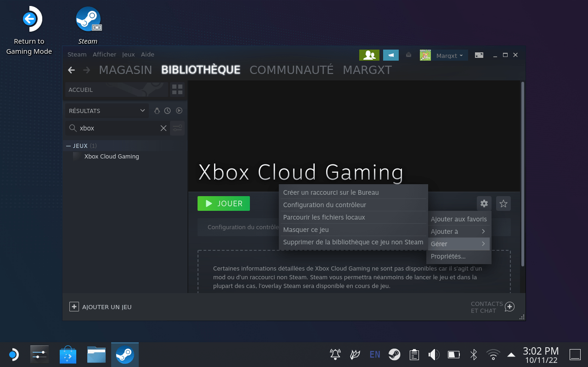This screenshot has height=367, width=588.
Task: Clear the xbox search text
Action: point(163,128)
